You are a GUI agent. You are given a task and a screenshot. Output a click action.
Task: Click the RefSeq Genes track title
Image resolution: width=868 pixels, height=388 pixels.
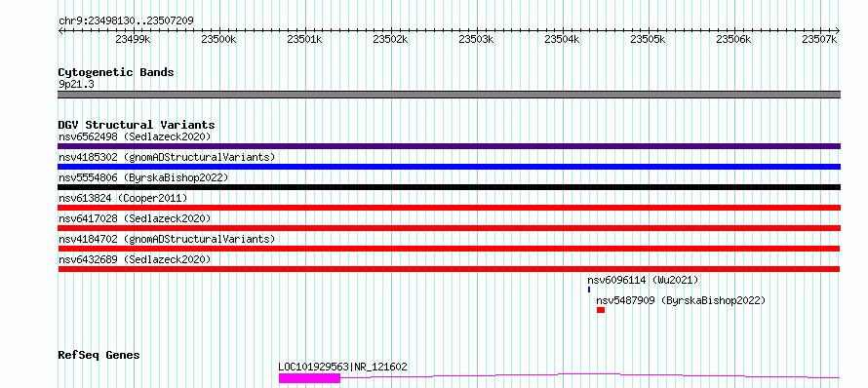click(x=99, y=355)
